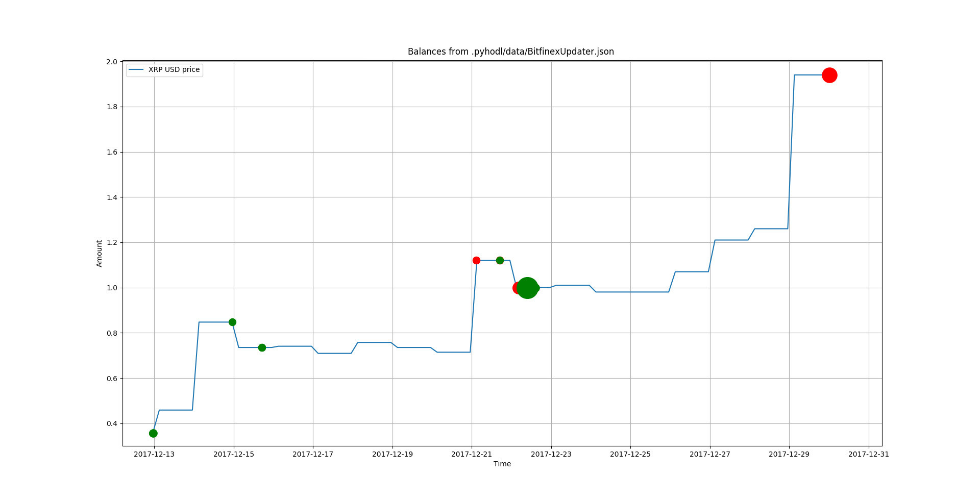Click the y-axis tick label 0.8
Image resolution: width=980 pixels, height=501 pixels.
[112, 333]
